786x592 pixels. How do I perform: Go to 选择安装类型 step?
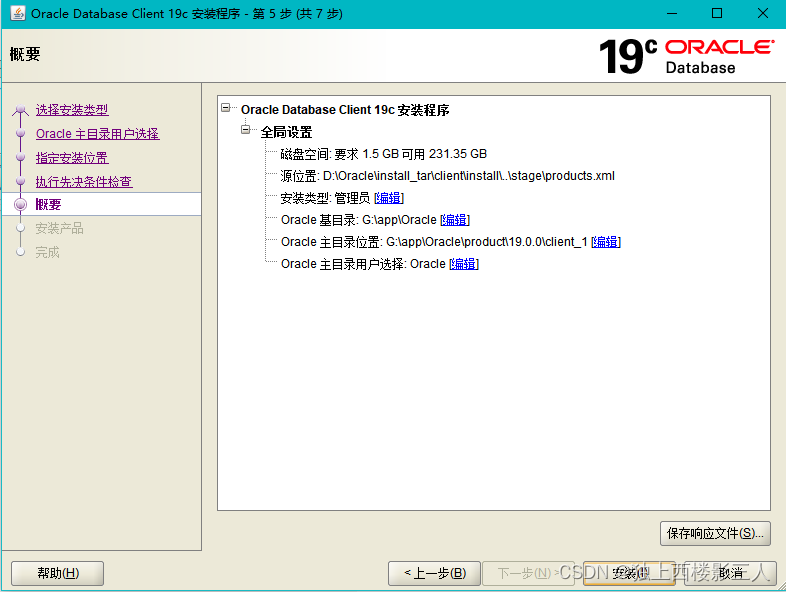(72, 109)
